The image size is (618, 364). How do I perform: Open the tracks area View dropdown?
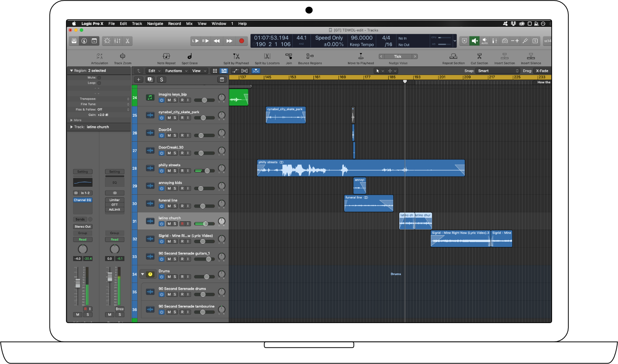click(199, 71)
